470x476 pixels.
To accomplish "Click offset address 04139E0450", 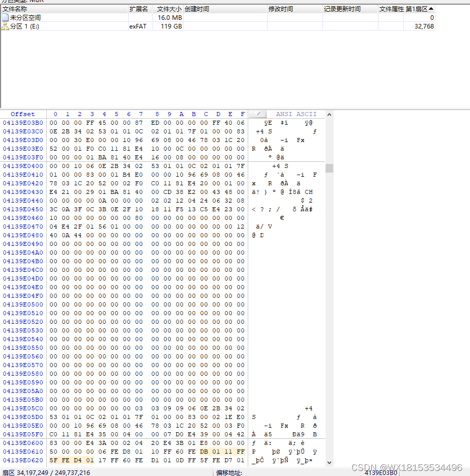I will (x=23, y=209).
